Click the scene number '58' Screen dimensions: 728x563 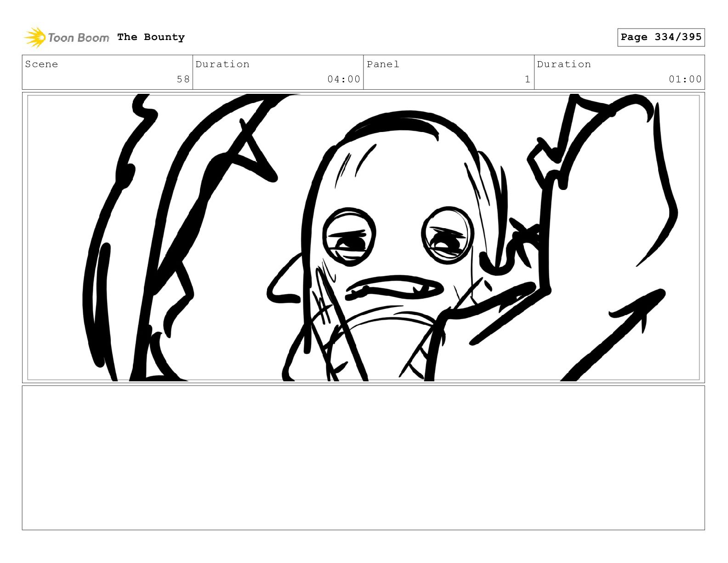tap(183, 79)
